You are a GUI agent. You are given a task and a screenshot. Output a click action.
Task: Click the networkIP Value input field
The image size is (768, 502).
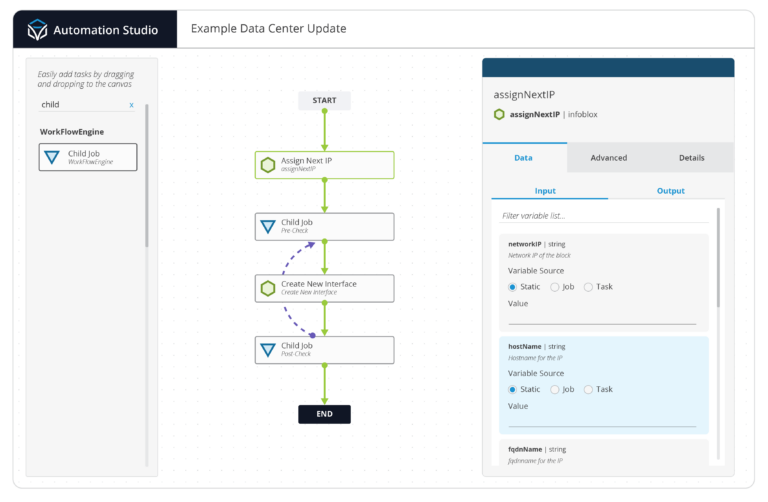click(x=602, y=318)
